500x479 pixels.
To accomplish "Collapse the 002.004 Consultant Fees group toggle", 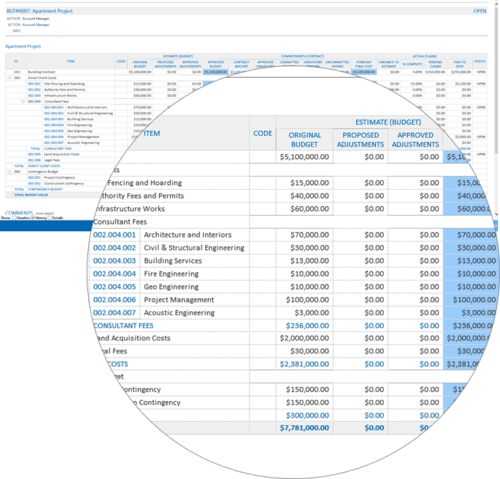I will pyautogui.click(x=23, y=101).
